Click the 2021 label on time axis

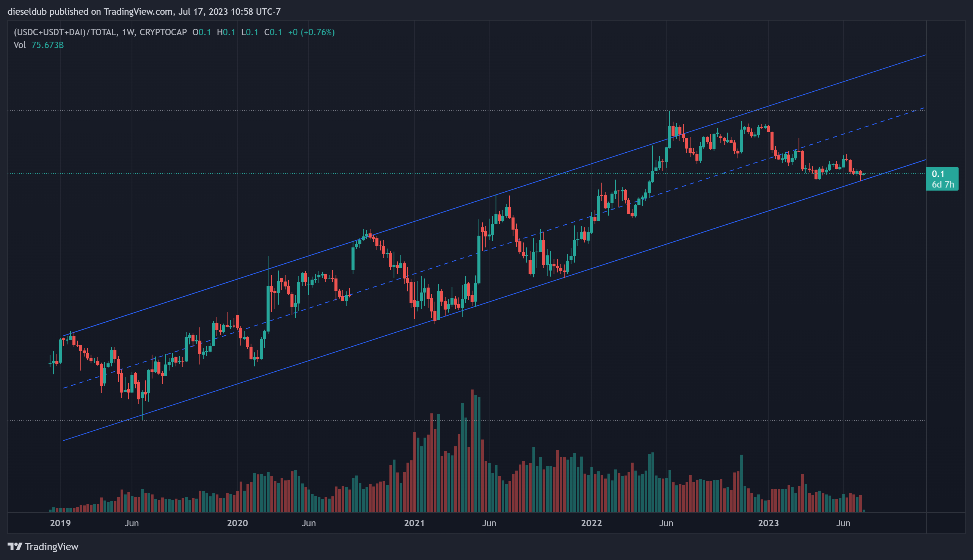coord(414,523)
